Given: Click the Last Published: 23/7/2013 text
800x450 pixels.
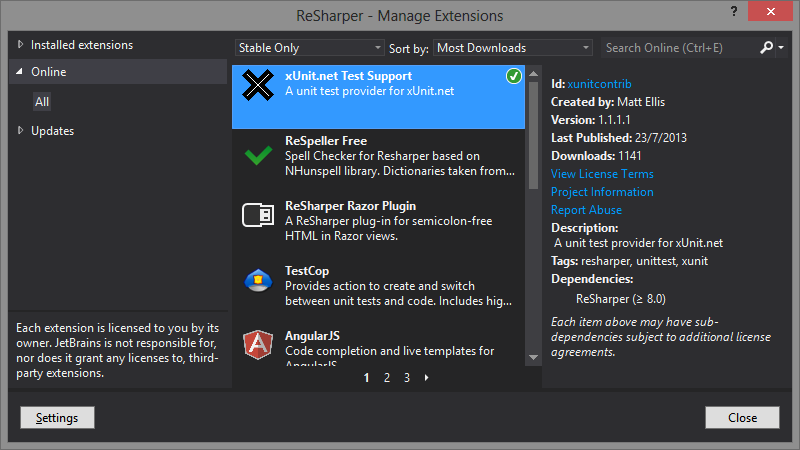Looking at the screenshot, I should pos(619,138).
